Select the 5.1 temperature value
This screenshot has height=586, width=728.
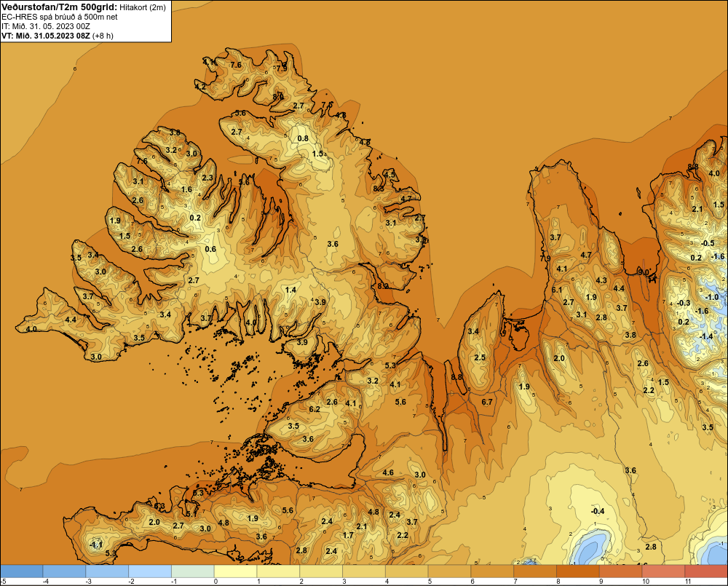coord(191,513)
